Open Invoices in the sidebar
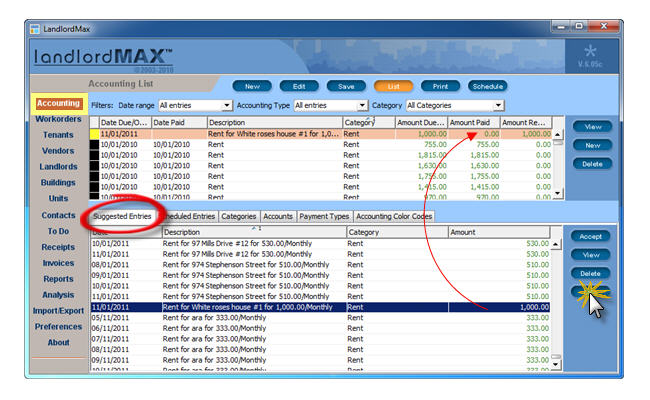 click(58, 263)
